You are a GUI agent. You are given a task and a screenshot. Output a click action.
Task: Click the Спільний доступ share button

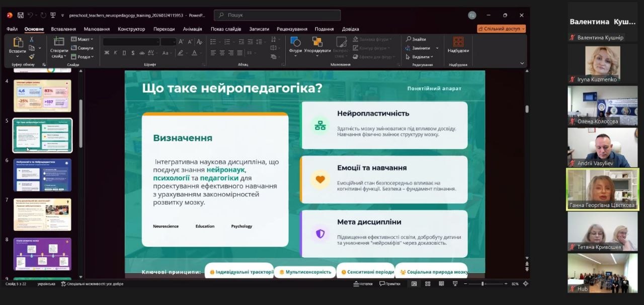[x=501, y=29]
